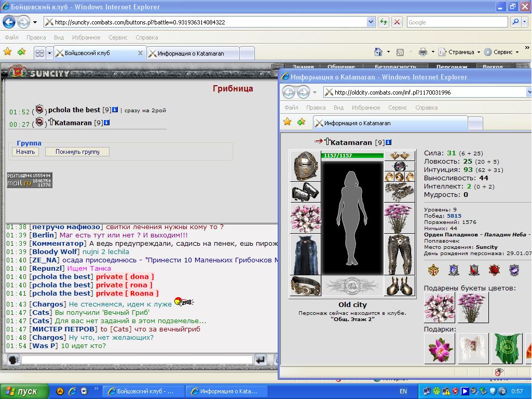Click the helmet equipment slot icon
This screenshot has height=399, width=532.
[x=305, y=166]
